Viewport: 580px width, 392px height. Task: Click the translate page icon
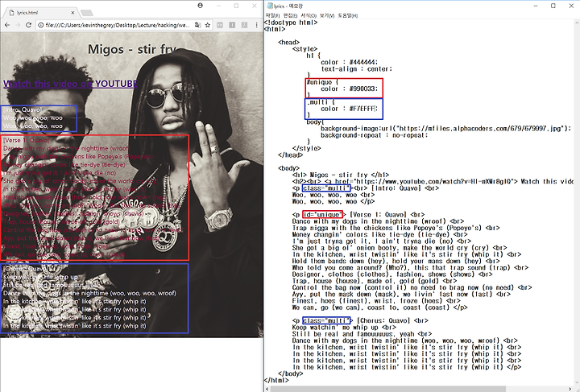pos(198,25)
